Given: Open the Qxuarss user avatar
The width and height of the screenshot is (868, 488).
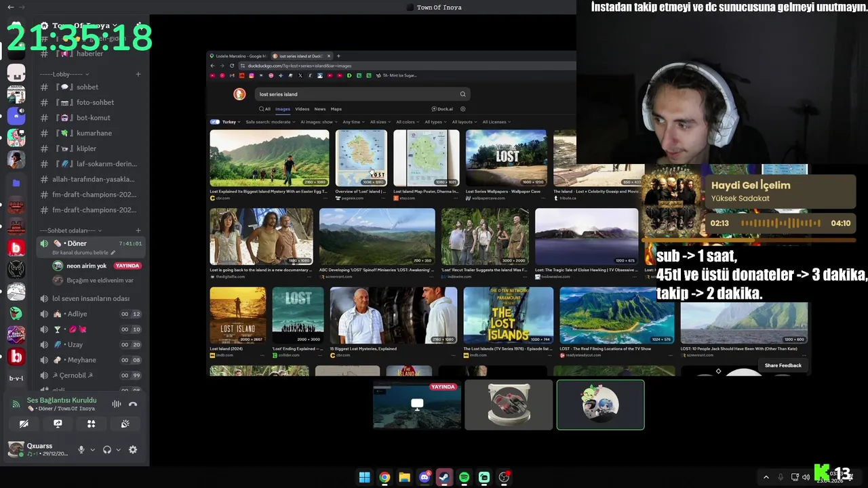Looking at the screenshot, I should coord(16,449).
